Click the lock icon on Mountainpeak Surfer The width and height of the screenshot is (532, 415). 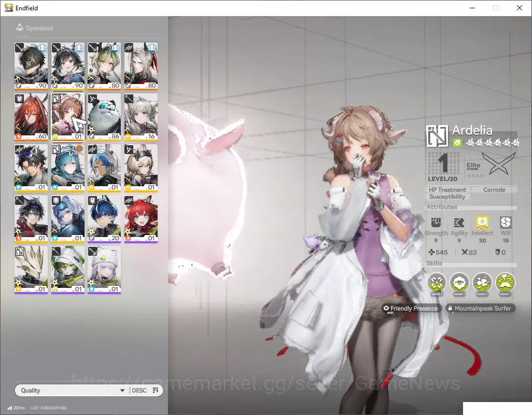(450, 308)
